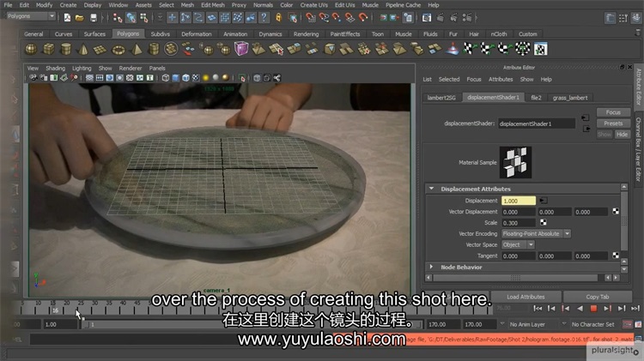Click the Tangent map checker icon
Image resolution: width=644 pixels, height=361 pixels.
pyautogui.click(x=616, y=256)
